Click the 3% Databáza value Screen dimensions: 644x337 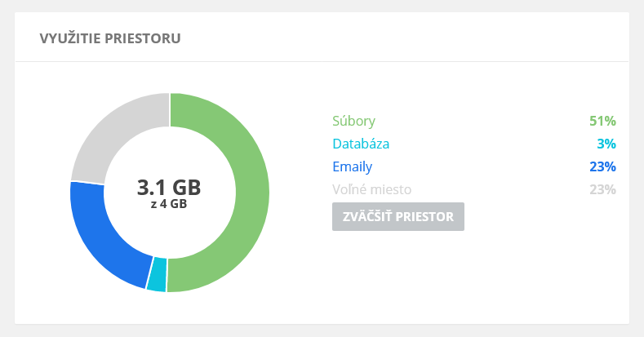(x=606, y=144)
